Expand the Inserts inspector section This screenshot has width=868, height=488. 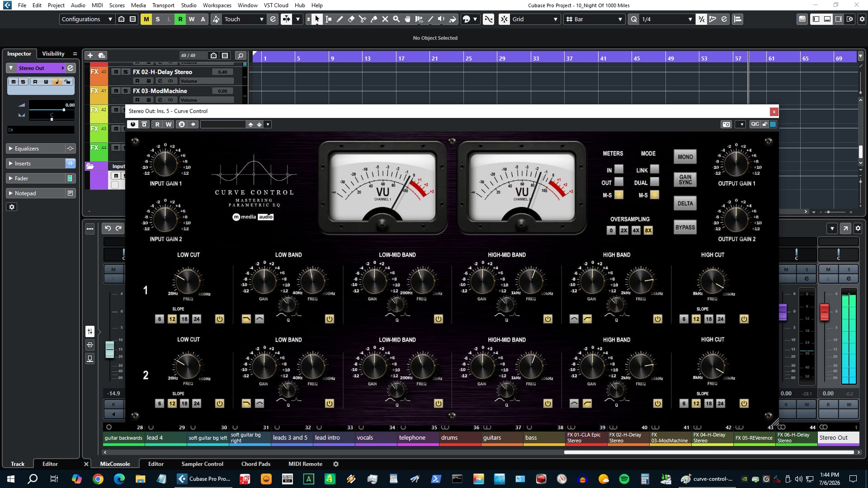click(36, 164)
